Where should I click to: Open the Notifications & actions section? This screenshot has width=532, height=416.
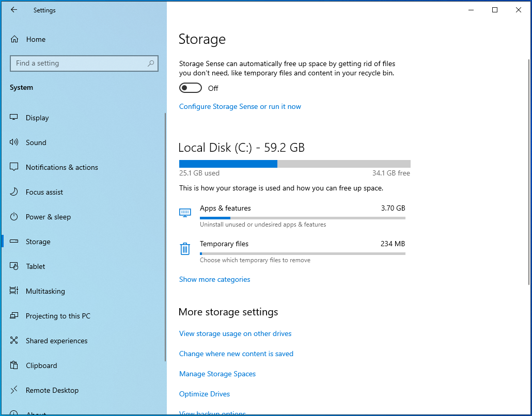point(61,167)
